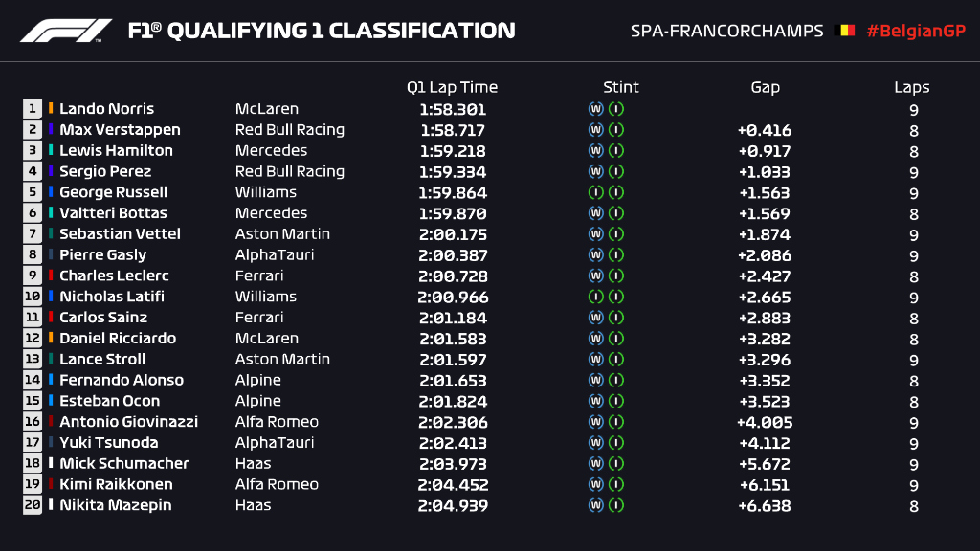Click Charles Leclerc's red Ferrari color bar
980x551 pixels.
coord(51,275)
